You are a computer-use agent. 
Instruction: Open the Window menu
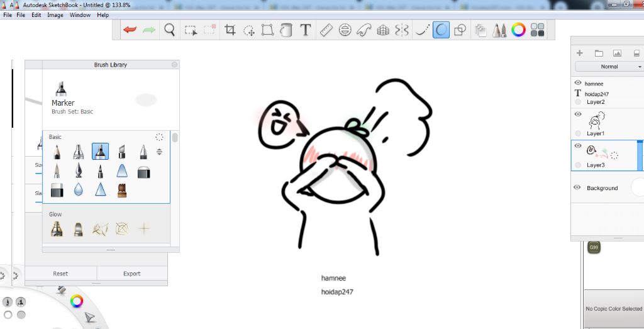tap(80, 15)
